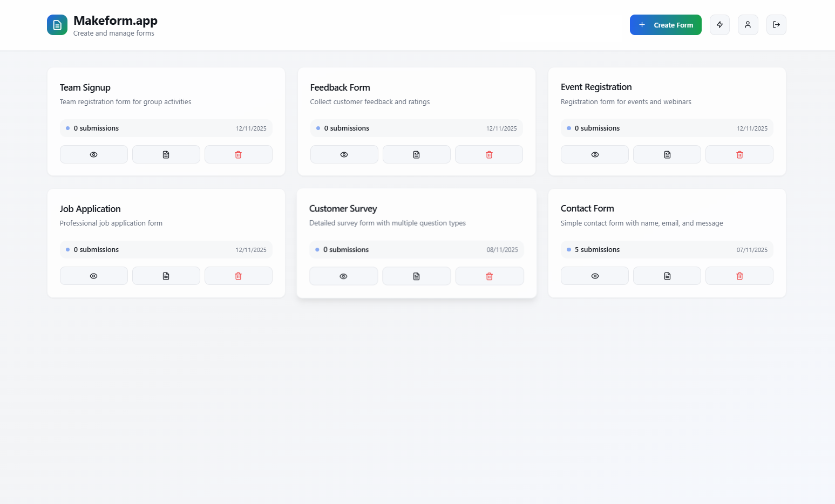Open submissions for the Contact Form
Image resolution: width=835 pixels, height=504 pixels.
[667, 275]
